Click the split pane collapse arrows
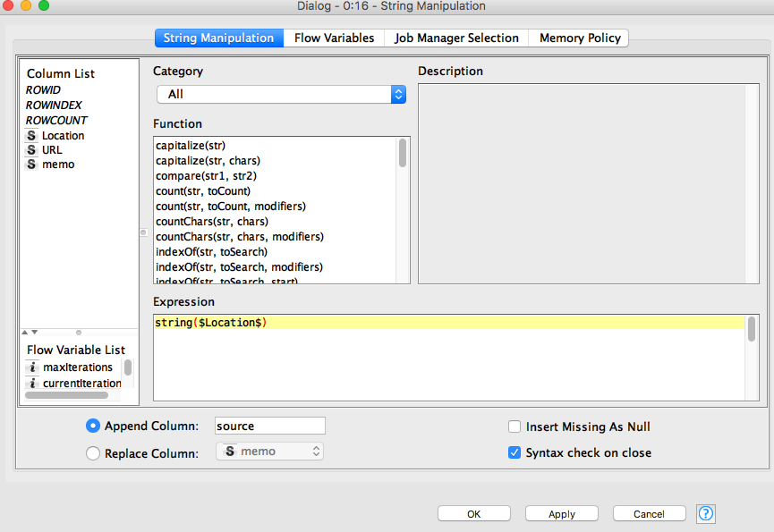Viewport: 774px width, 532px height. click(x=30, y=333)
